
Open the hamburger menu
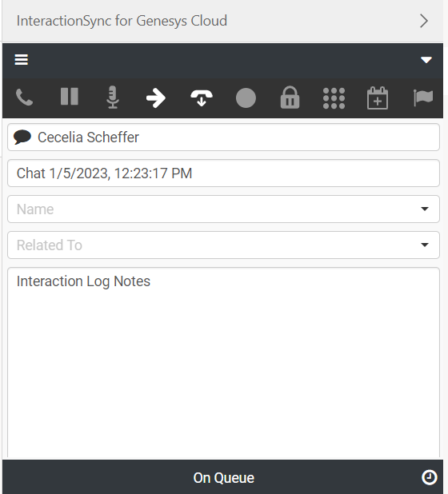[22, 60]
